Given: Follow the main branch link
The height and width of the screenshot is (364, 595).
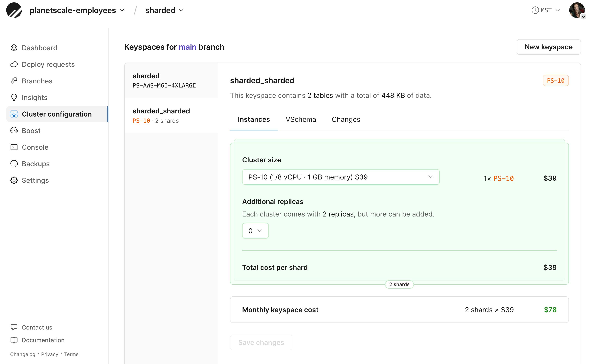Looking at the screenshot, I should coord(187,47).
